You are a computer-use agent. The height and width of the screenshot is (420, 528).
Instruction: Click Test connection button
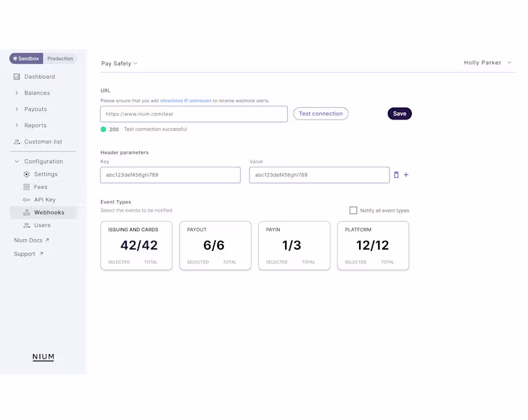[321, 114]
